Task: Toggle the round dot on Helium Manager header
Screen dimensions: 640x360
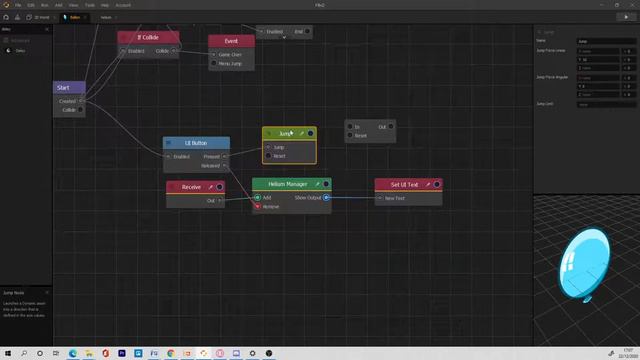Action: pos(326,184)
